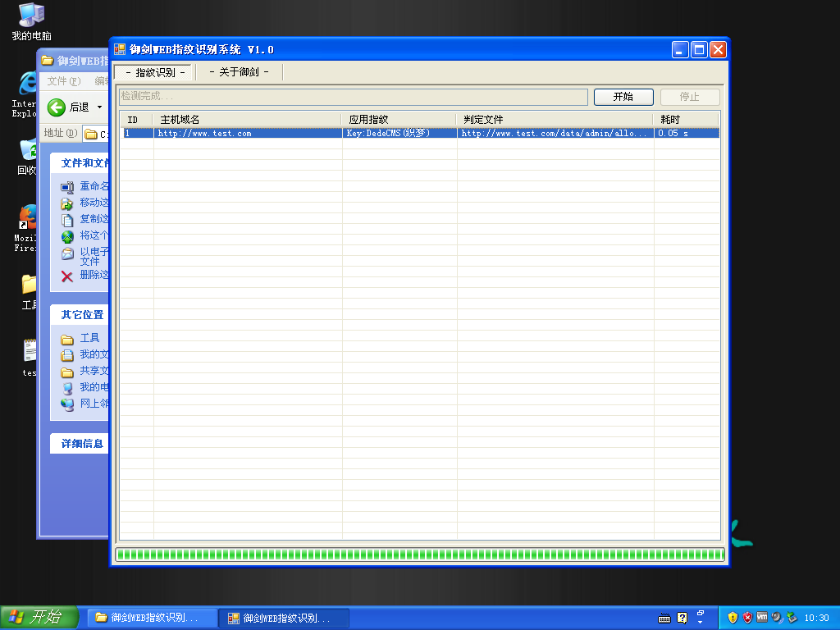This screenshot has height=630, width=840.
Task: Click the yellow security shield tray icon
Action: click(733, 618)
